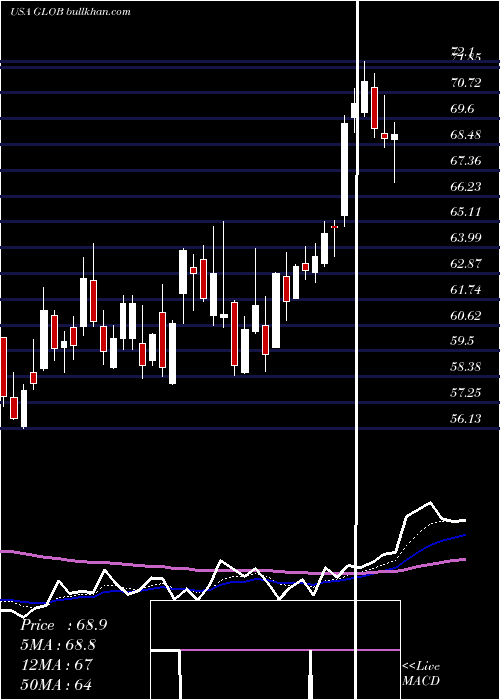Click the '50MA : 64' readout

[x=56, y=683]
